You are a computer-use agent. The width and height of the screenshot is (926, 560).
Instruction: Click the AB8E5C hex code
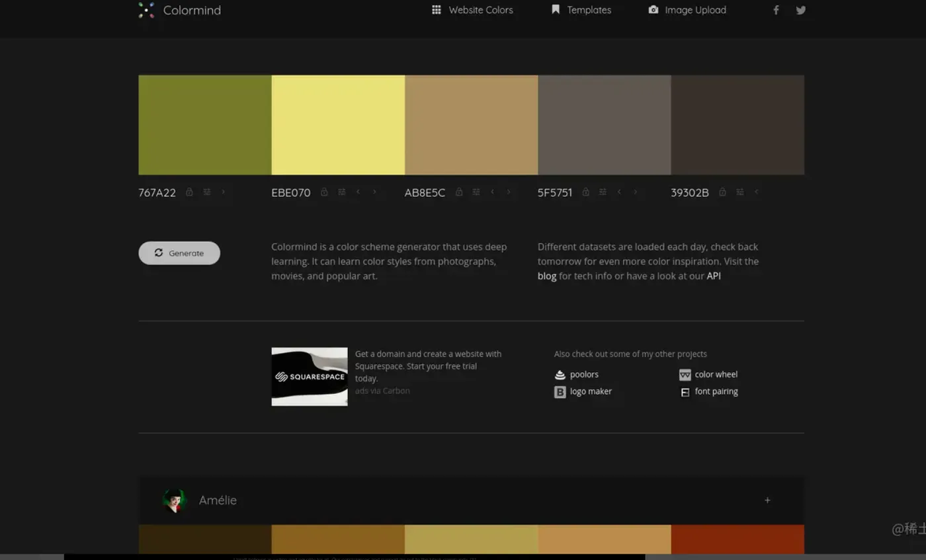425,193
